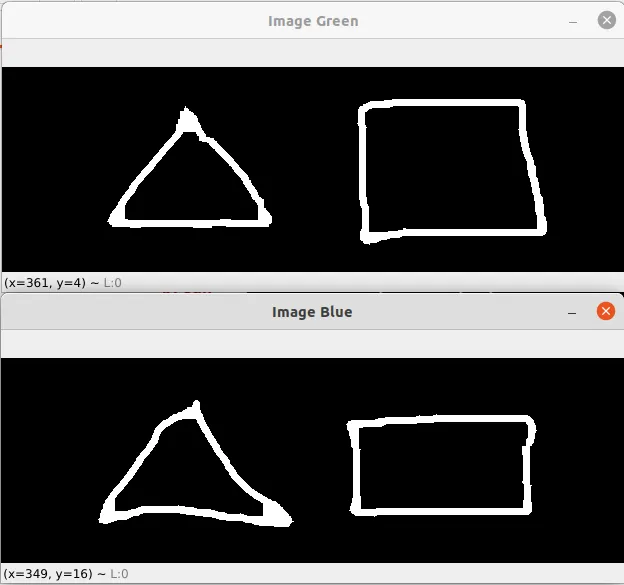
Task: Click the empty toolbar area in Image Blue
Action: pos(312,343)
